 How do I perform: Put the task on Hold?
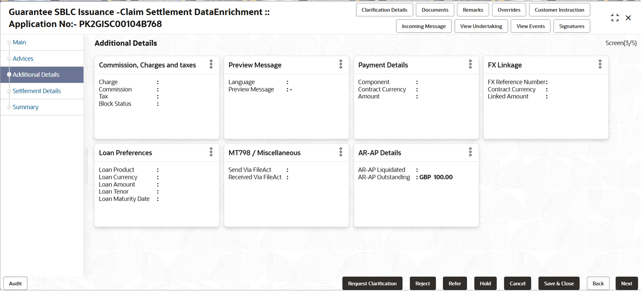tap(485, 283)
